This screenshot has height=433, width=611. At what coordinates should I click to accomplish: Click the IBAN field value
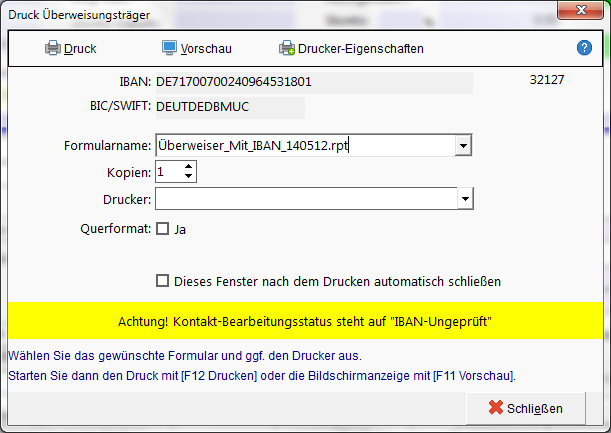coord(314,82)
